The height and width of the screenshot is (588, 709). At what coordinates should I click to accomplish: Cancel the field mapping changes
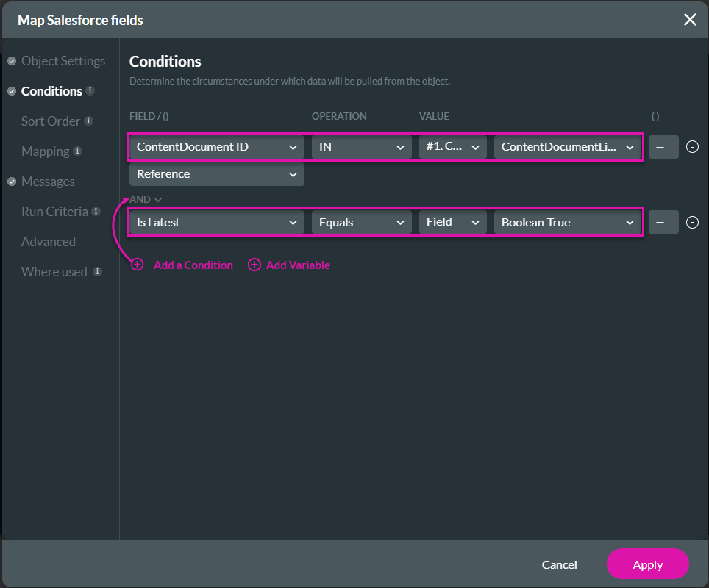click(560, 565)
